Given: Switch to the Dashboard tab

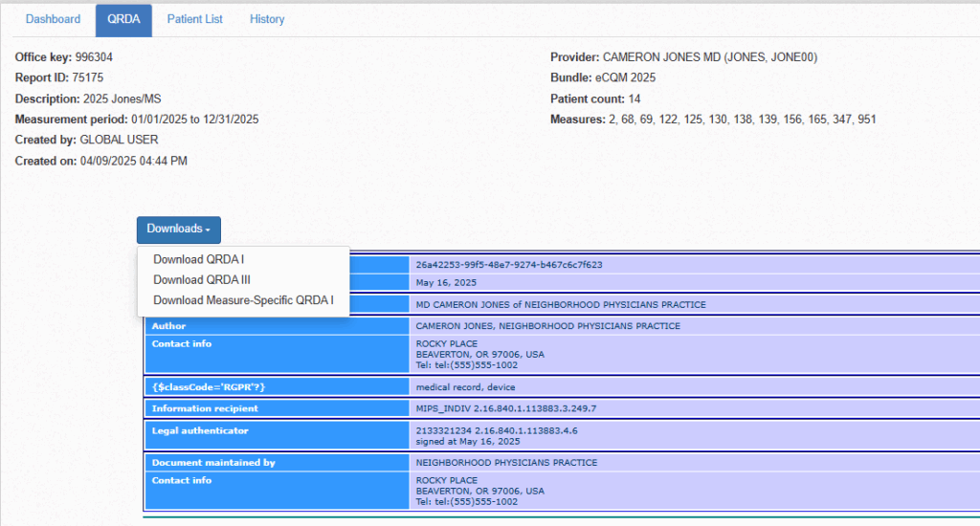Looking at the screenshot, I should [x=53, y=19].
